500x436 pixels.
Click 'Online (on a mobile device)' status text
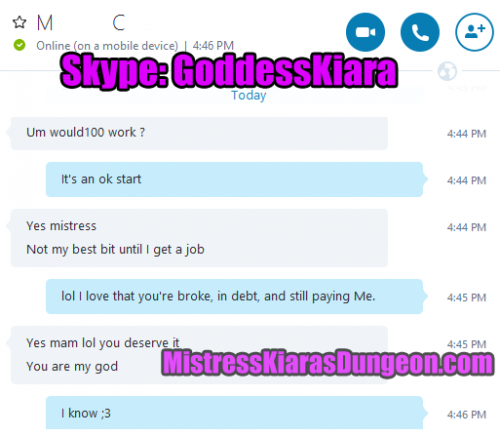point(107,46)
